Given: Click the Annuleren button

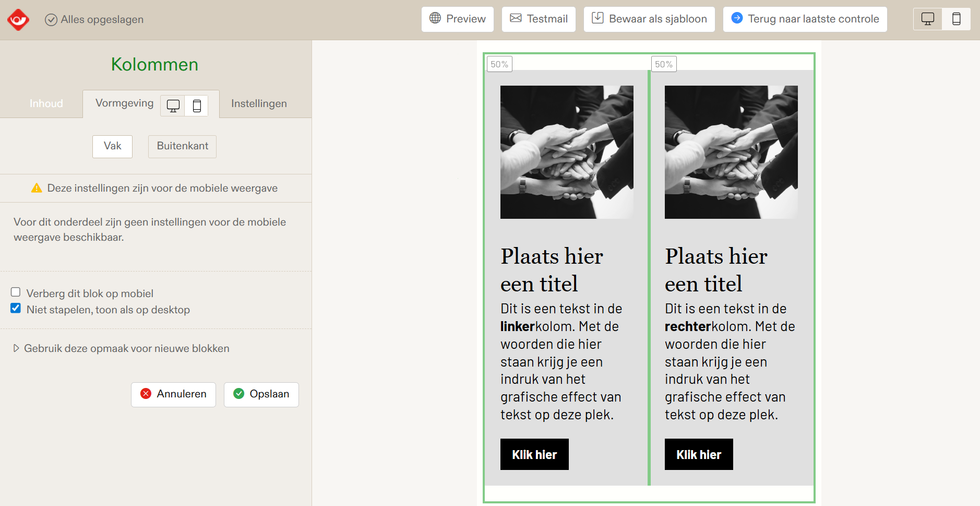Looking at the screenshot, I should [173, 394].
